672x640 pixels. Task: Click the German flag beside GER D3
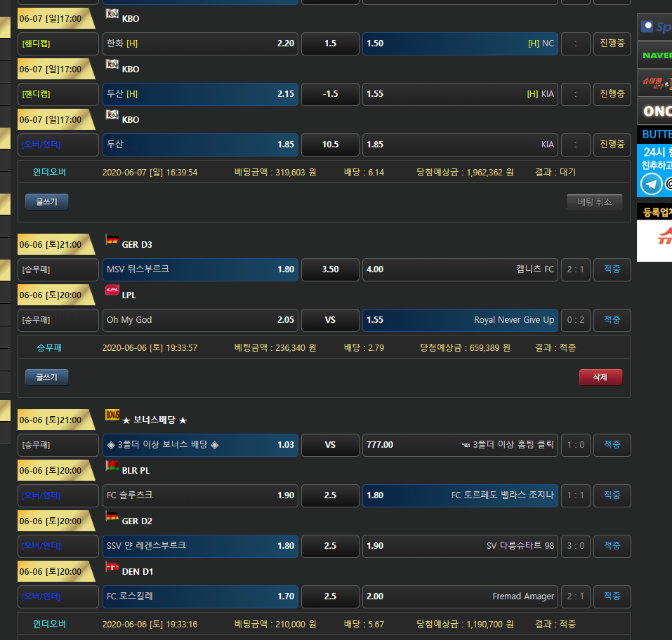coord(112,240)
